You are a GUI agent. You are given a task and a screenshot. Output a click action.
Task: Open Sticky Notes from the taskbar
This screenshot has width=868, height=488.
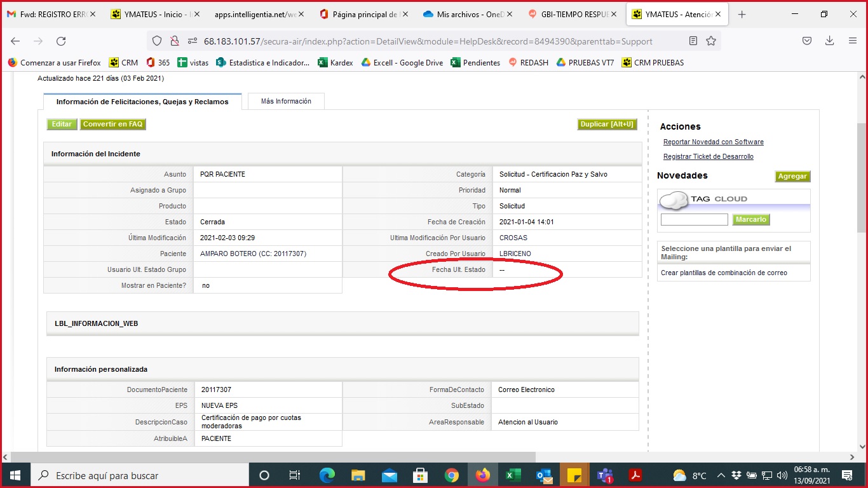point(574,475)
